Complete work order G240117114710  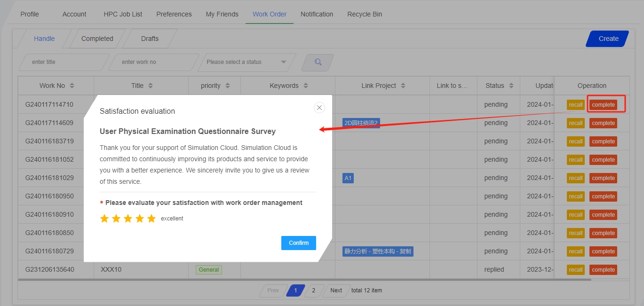pos(603,105)
